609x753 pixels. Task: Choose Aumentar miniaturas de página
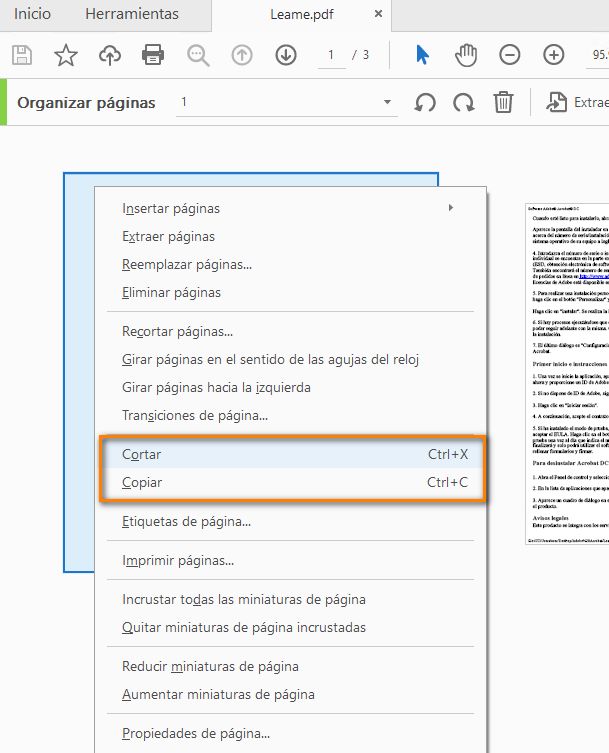tap(291, 694)
